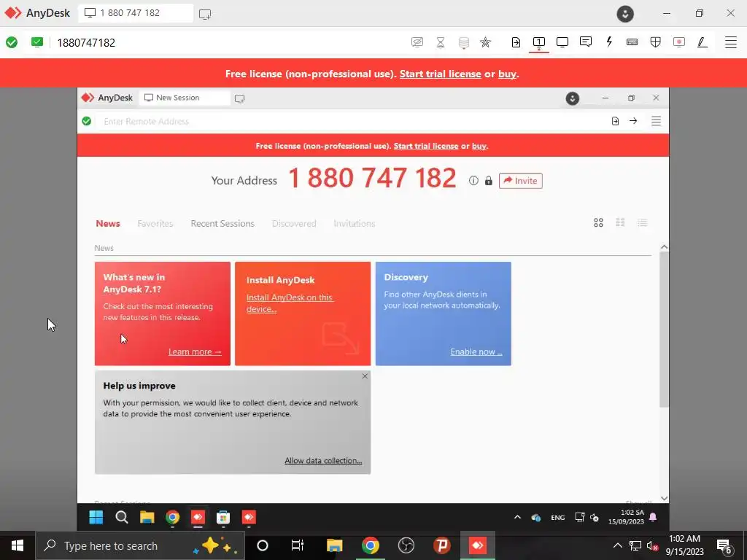Viewport: 747px width, 560px height.
Task: Click the display settings monitor icon
Action: point(562,42)
